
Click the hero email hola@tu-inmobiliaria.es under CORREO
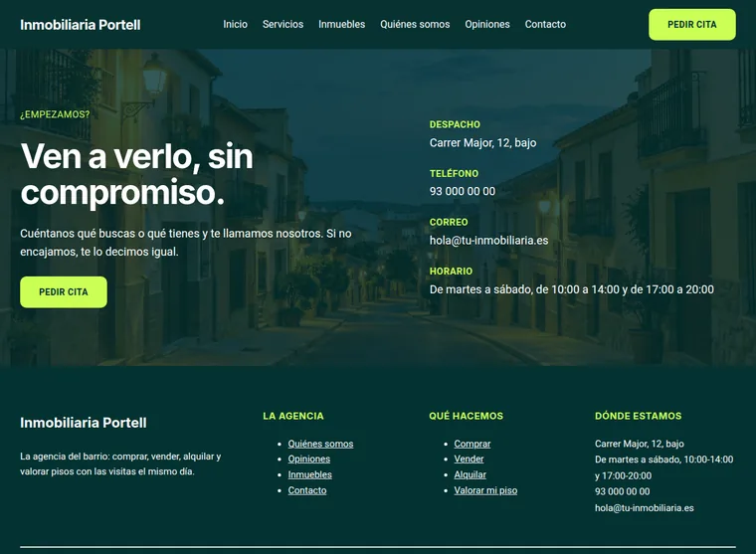488,240
